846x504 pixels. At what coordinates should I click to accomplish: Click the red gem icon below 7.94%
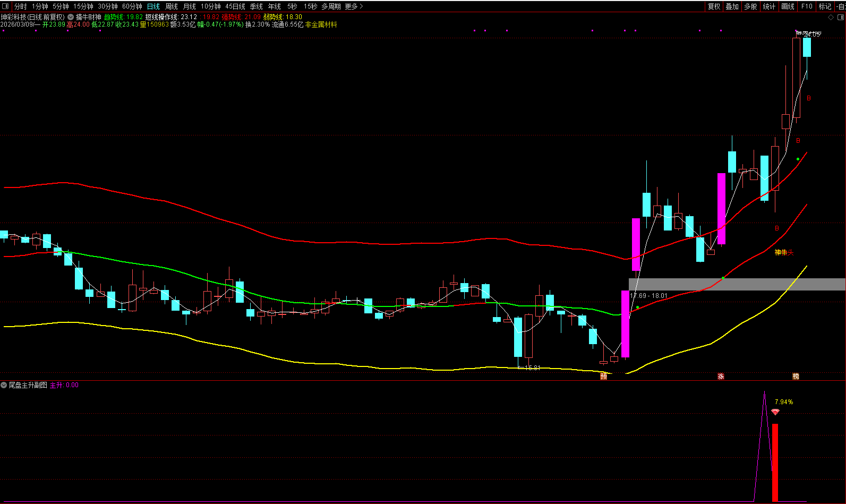pos(775,412)
